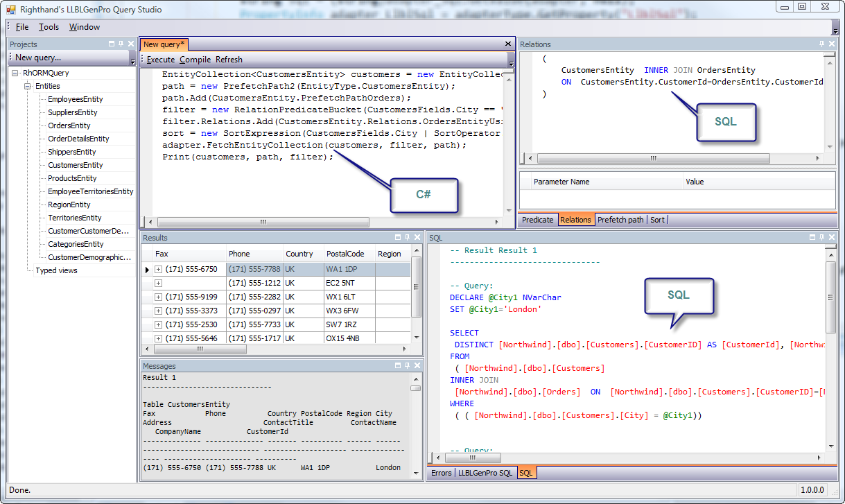Switch to the LLBLGenPro SQL tab
The width and height of the screenshot is (845, 504).
[485, 473]
